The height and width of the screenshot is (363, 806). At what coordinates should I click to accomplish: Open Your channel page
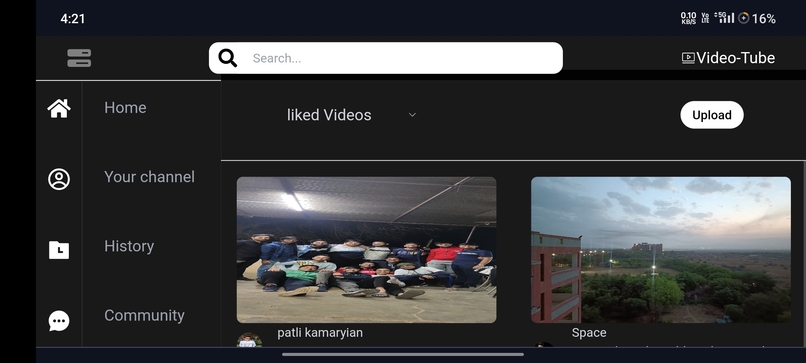point(149,177)
